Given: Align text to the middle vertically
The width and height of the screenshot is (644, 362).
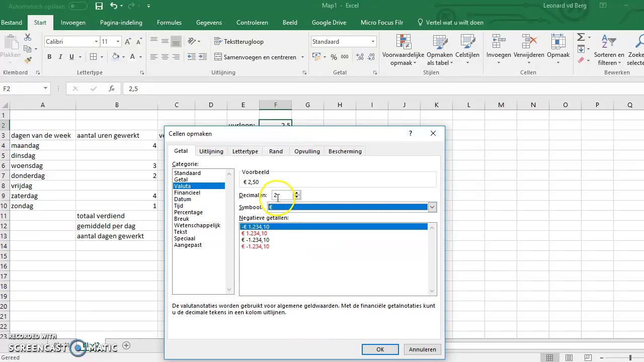Looking at the screenshot, I should click(165, 42).
